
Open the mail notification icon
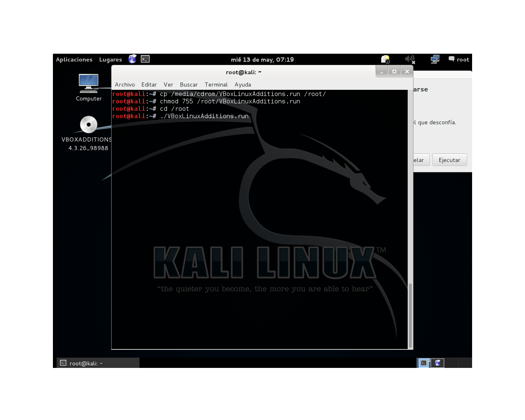[x=385, y=59]
